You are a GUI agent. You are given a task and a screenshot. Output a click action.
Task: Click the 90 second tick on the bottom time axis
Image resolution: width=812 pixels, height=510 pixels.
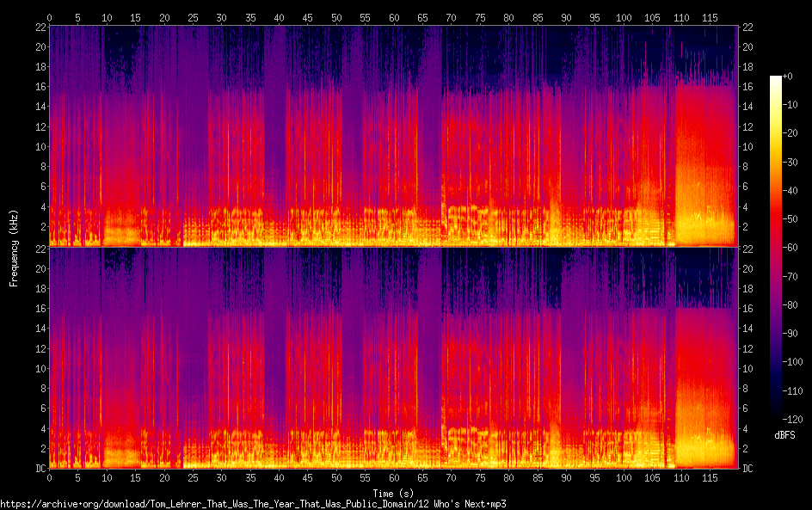click(x=566, y=477)
